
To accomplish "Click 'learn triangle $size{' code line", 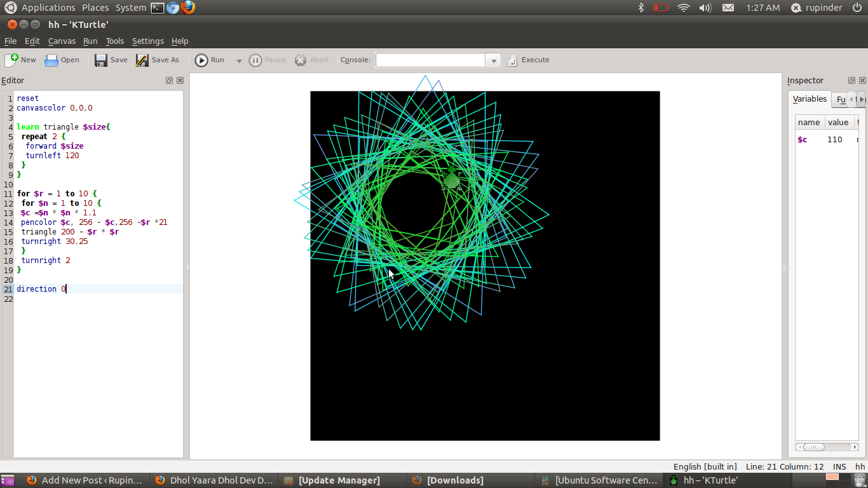I will (64, 127).
